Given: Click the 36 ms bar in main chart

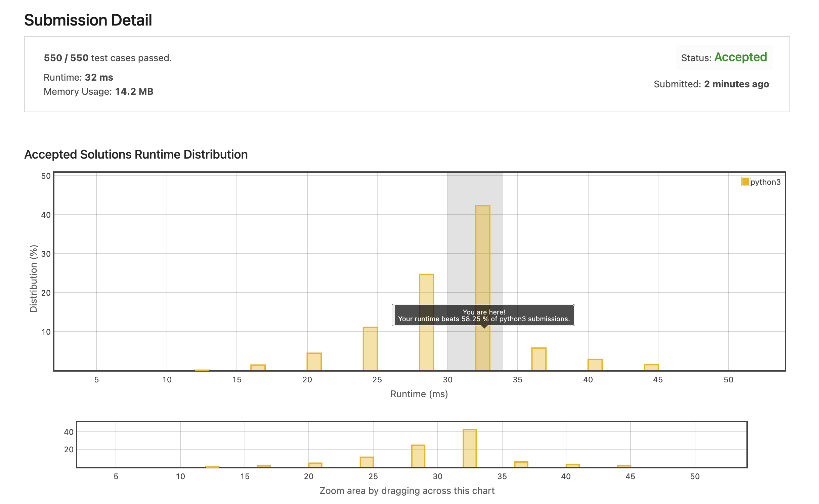Looking at the screenshot, I should (x=538, y=359).
